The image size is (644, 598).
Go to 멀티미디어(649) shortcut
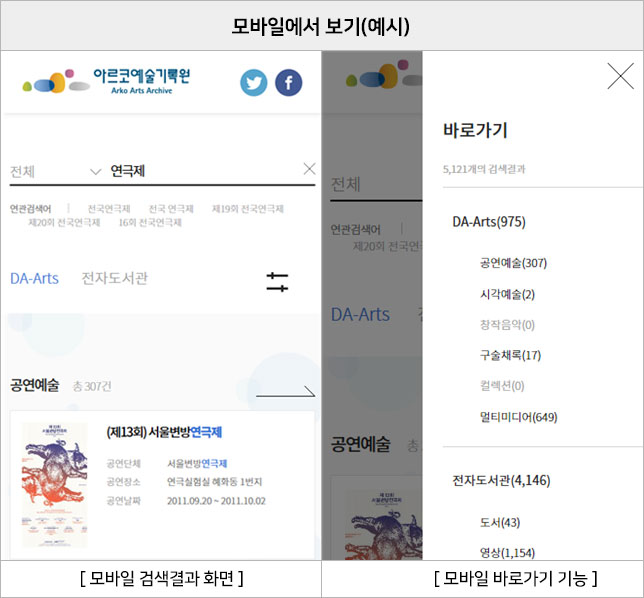[518, 417]
